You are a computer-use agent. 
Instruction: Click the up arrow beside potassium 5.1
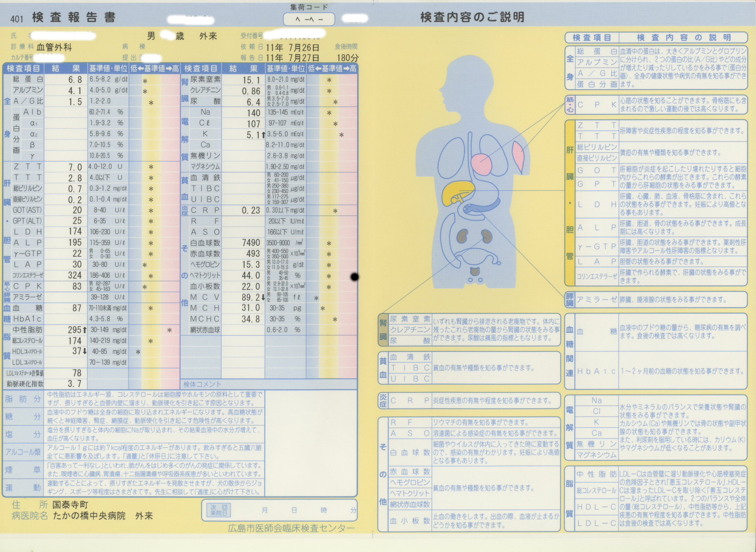pyautogui.click(x=263, y=135)
